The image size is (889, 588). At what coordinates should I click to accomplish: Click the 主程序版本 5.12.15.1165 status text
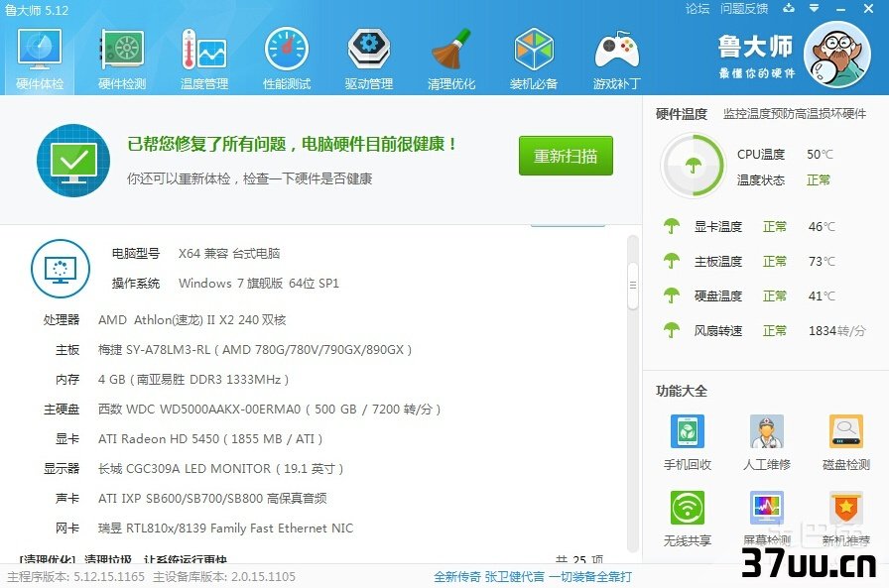[76, 577]
